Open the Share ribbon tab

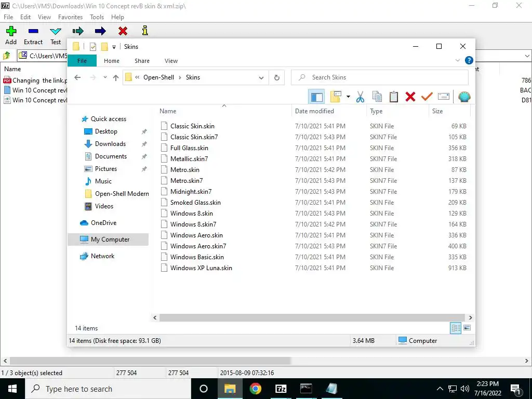[x=142, y=61]
